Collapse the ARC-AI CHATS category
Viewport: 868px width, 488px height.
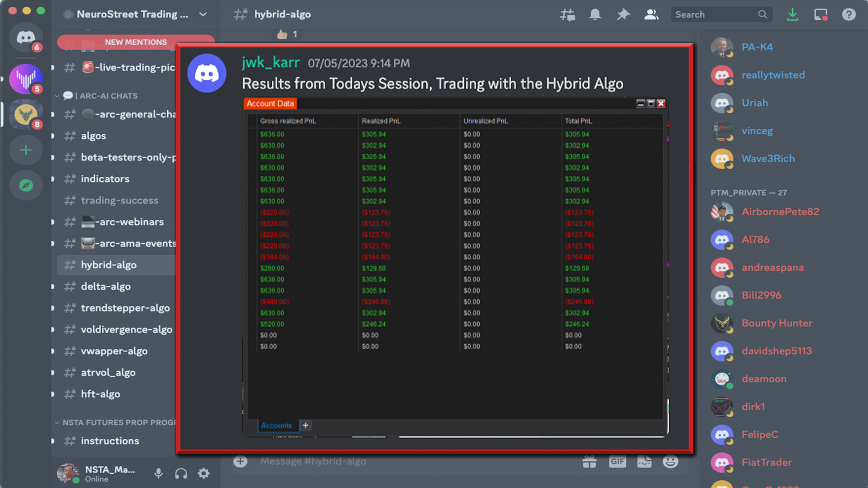point(58,96)
